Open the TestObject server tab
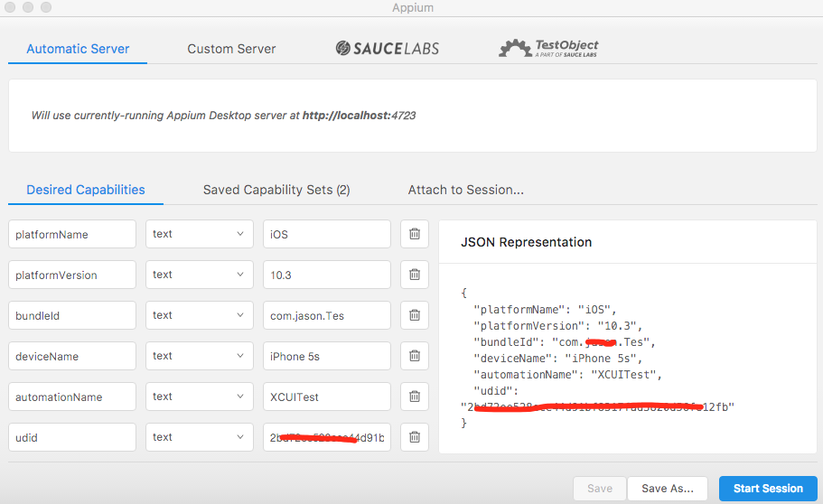This screenshot has width=823, height=504. click(548, 48)
